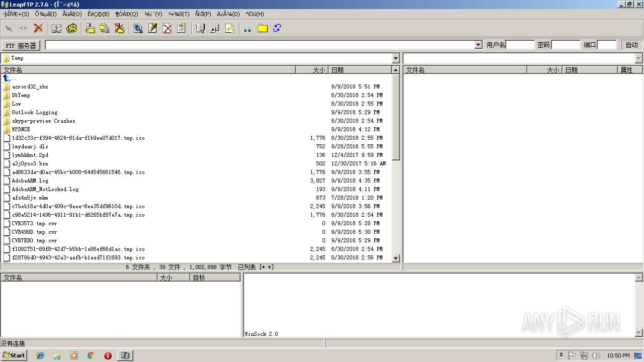The image size is (644, 362).
Task: Select the file 1mydaarj.dlz
Action: [x=30, y=146]
